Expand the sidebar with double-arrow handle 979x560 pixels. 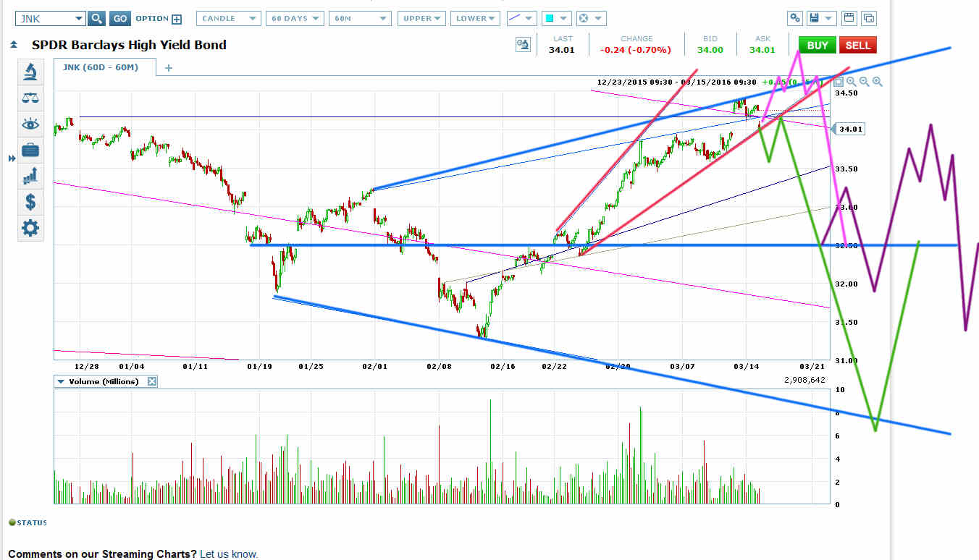12,158
